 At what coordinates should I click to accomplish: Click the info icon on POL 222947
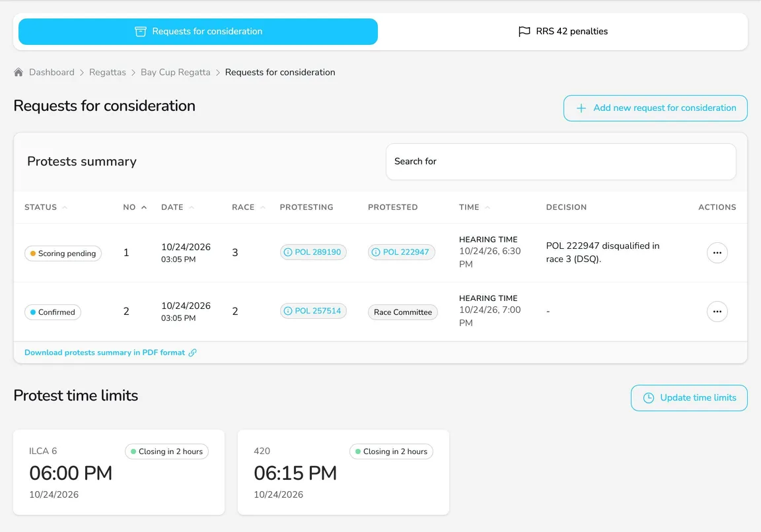click(376, 252)
